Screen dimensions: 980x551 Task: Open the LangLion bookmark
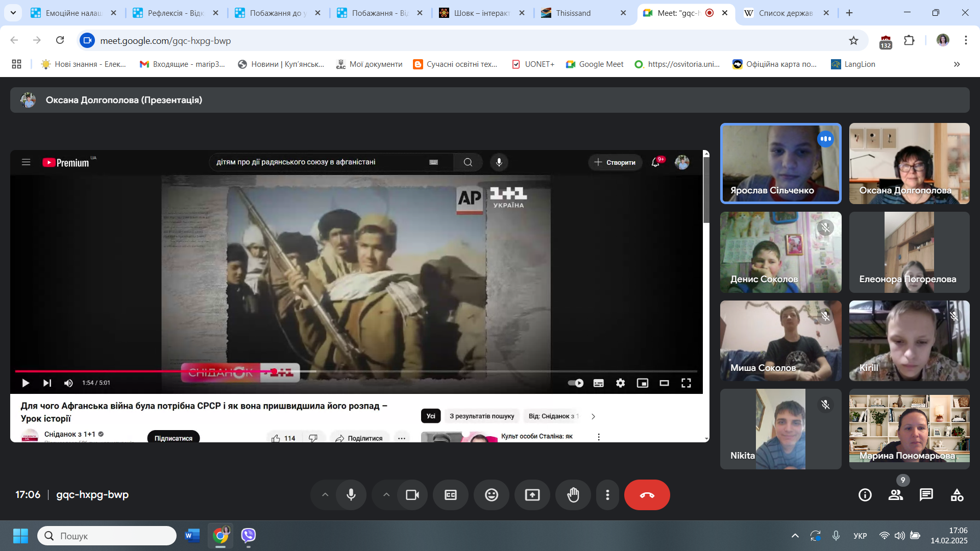click(853, 64)
